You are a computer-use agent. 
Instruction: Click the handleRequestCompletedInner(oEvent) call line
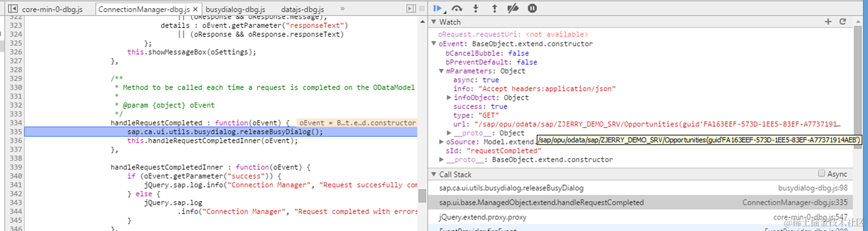212,141
